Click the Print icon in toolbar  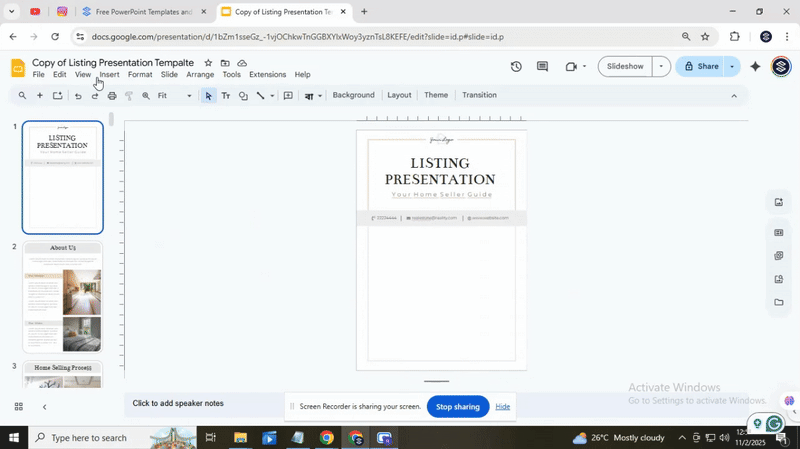pyautogui.click(x=112, y=96)
